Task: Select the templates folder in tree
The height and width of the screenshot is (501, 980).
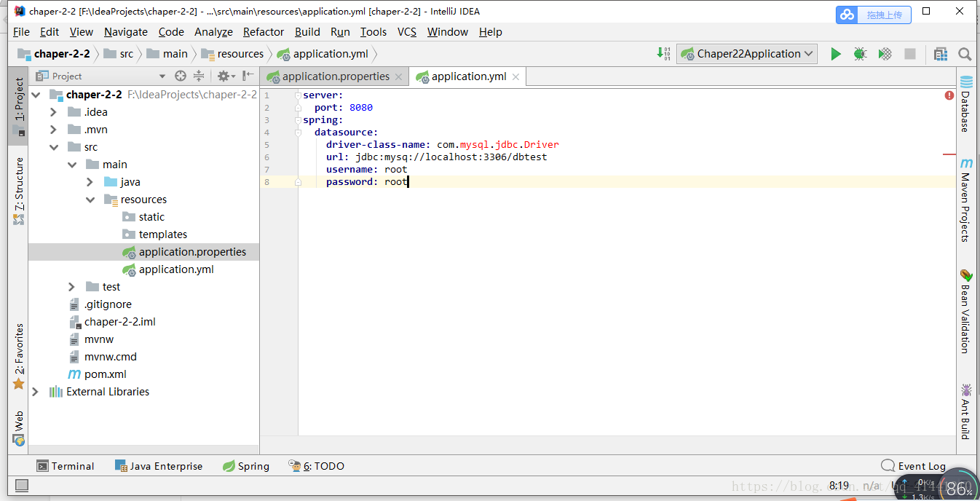Action: pos(163,234)
